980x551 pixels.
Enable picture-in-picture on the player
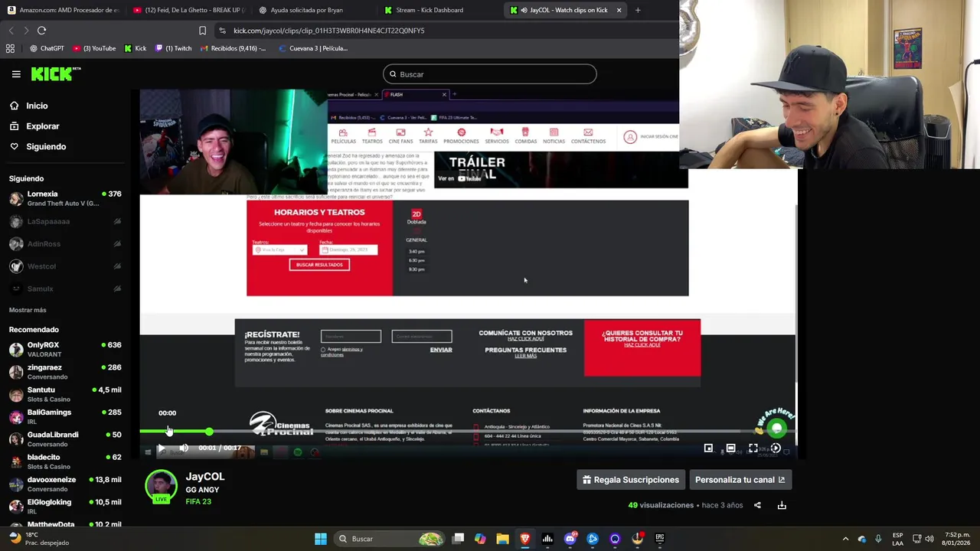(x=708, y=448)
